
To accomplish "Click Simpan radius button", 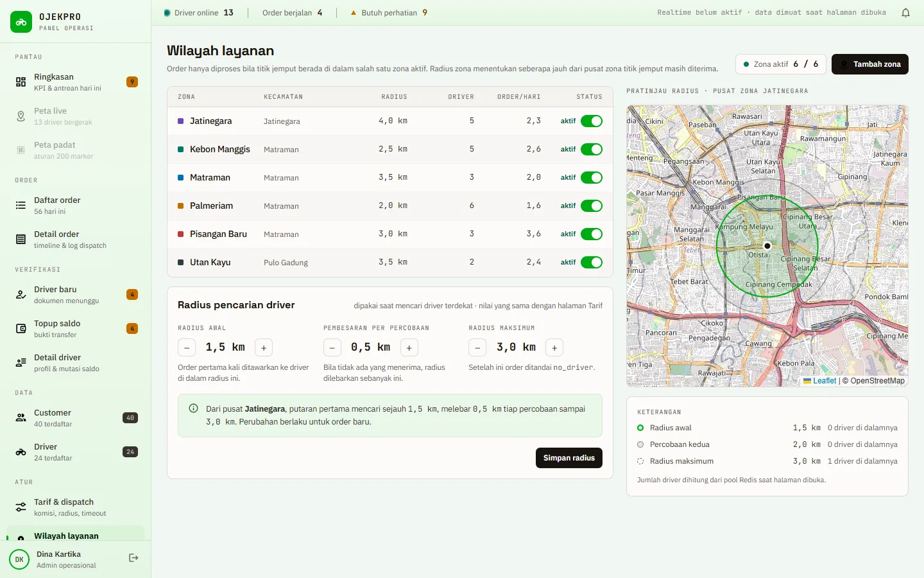I will click(569, 458).
